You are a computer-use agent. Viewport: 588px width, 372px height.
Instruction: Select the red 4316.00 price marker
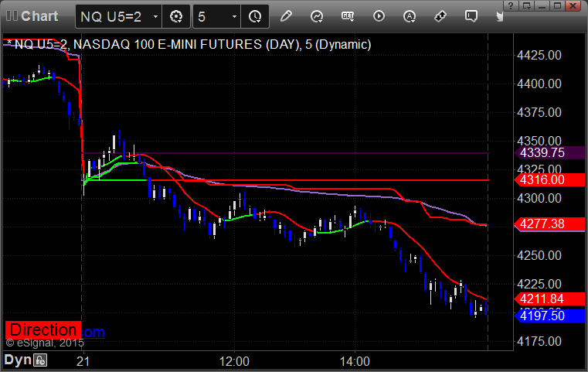549,179
